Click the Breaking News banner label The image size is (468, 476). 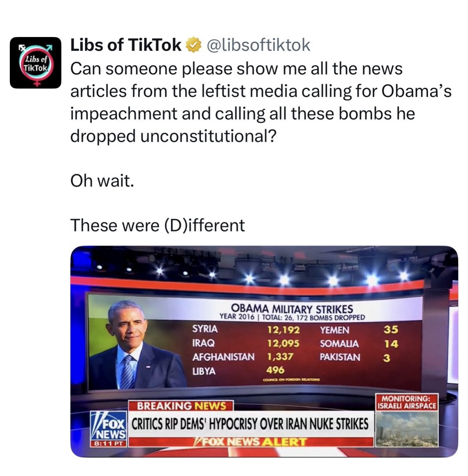tap(181, 406)
